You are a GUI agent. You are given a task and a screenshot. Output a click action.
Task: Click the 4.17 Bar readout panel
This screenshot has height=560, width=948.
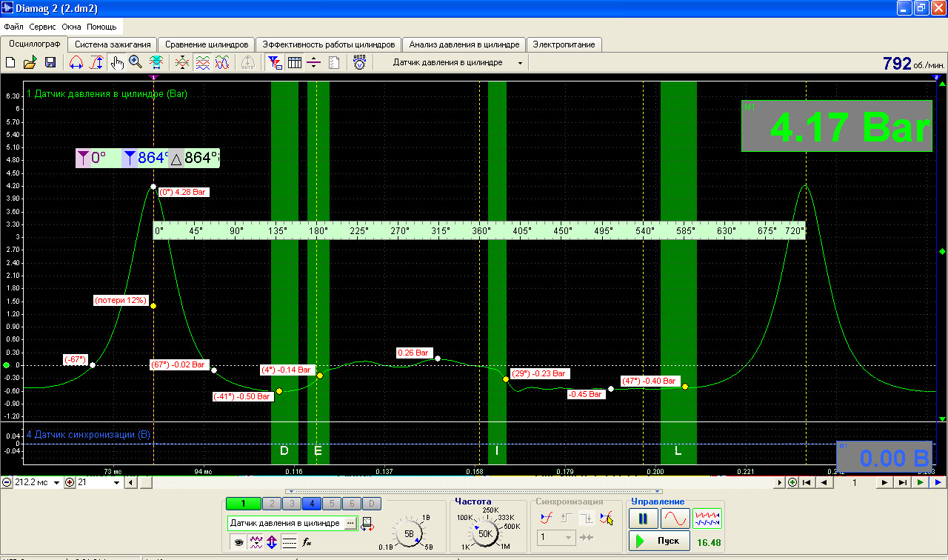(837, 126)
